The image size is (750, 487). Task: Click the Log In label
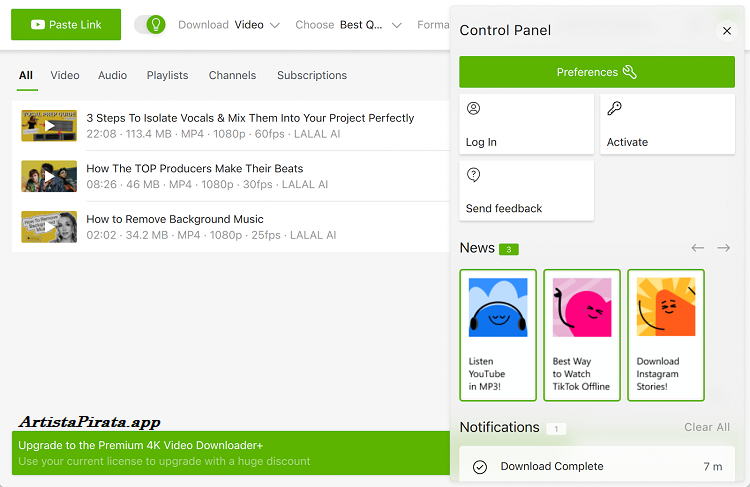pos(481,142)
